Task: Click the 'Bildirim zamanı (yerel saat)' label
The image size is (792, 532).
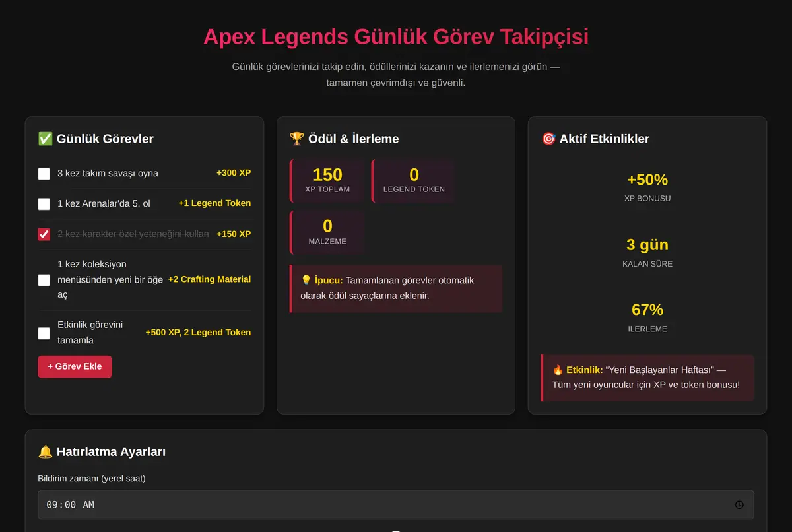Action: [92, 478]
